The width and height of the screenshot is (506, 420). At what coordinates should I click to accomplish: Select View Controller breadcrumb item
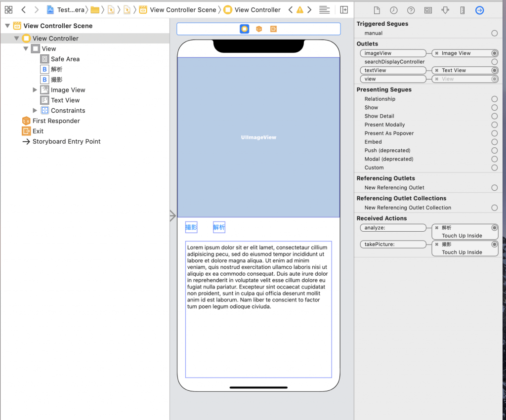pos(252,10)
